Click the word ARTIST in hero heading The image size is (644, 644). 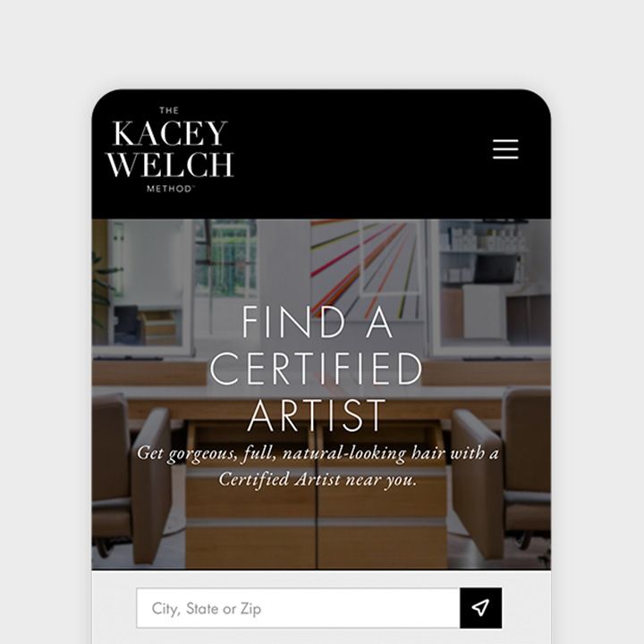(317, 415)
